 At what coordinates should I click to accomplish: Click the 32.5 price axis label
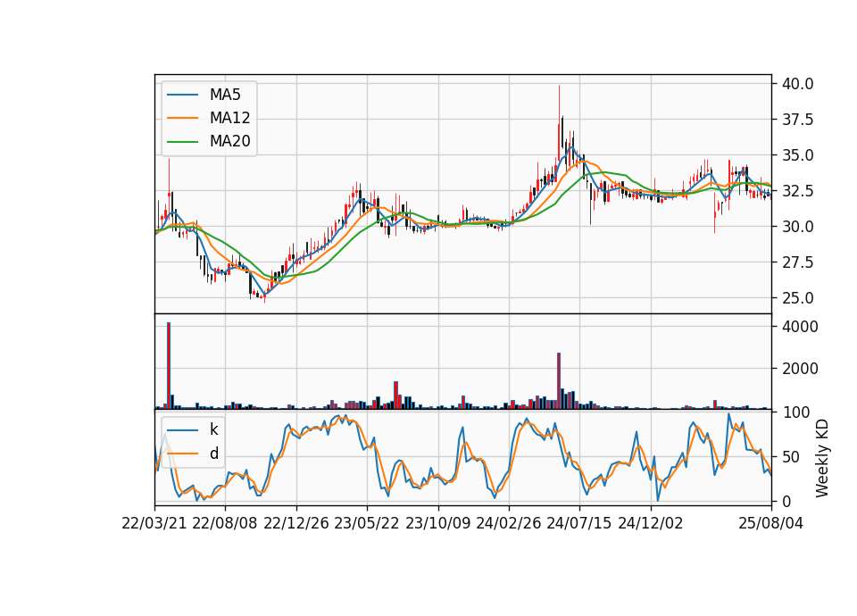click(797, 191)
